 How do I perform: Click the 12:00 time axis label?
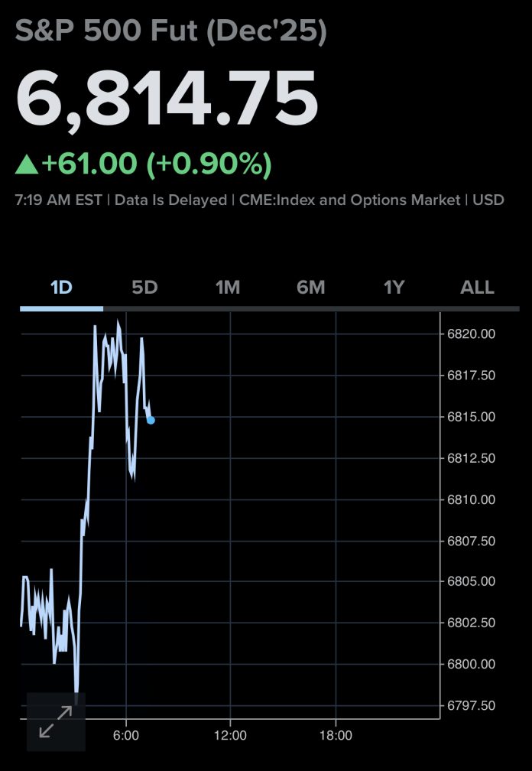click(x=230, y=736)
